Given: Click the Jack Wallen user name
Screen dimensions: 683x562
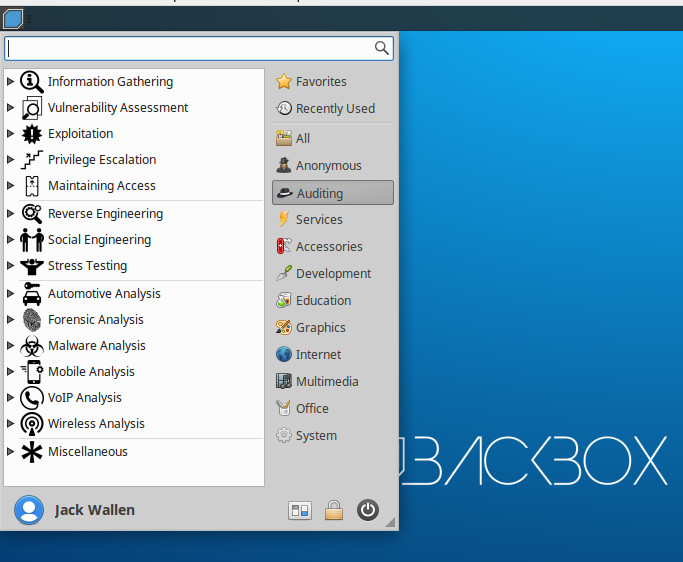Looking at the screenshot, I should [x=95, y=510].
